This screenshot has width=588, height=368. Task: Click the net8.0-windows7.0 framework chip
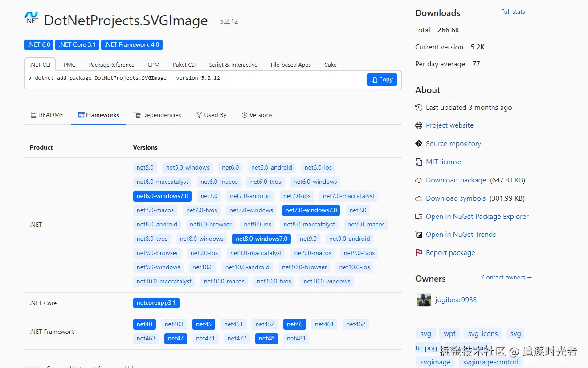click(x=261, y=239)
